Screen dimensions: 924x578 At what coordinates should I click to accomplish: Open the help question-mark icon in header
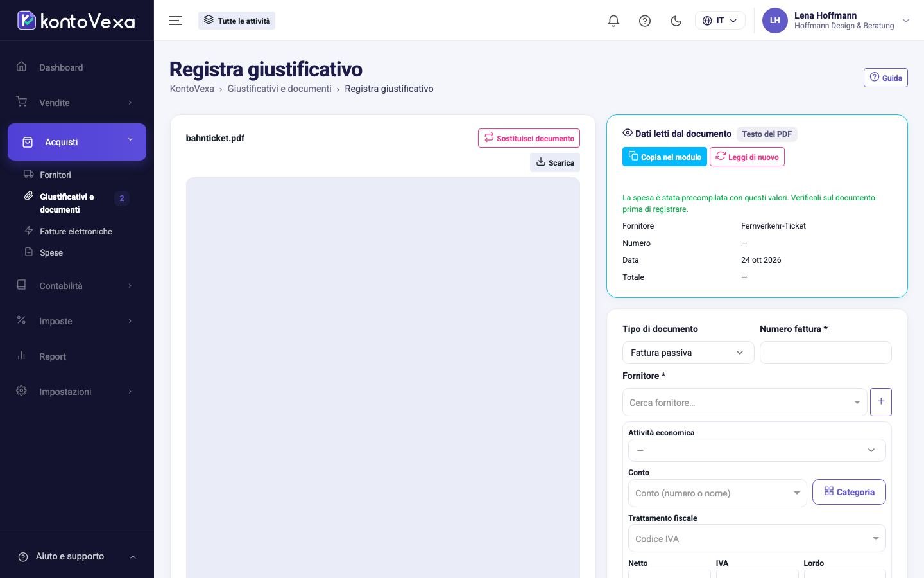pos(645,21)
